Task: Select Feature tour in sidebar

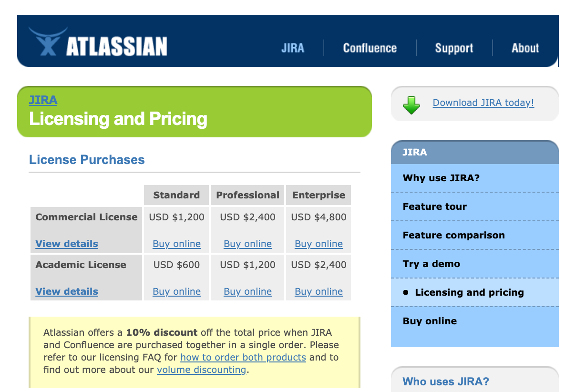Action: pyautogui.click(x=475, y=206)
